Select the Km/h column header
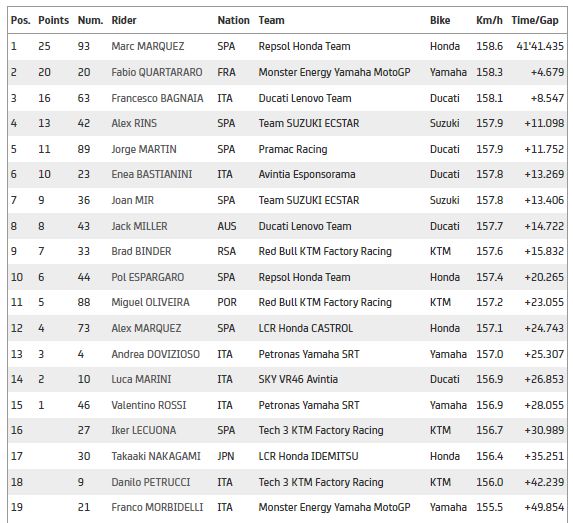This screenshot has width=573, height=523. click(489, 20)
